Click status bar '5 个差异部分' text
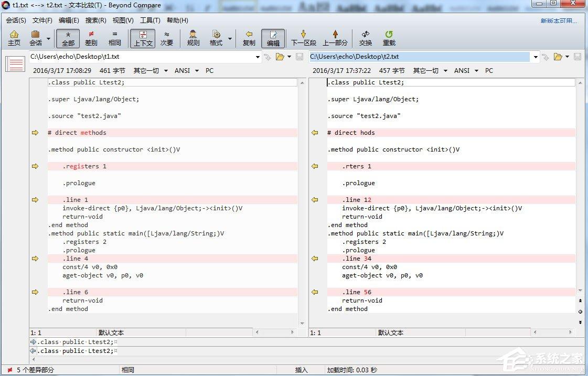 click(x=35, y=370)
